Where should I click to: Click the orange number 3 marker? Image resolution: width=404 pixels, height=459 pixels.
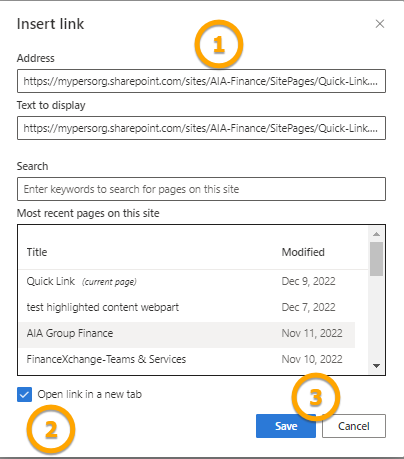pos(315,397)
